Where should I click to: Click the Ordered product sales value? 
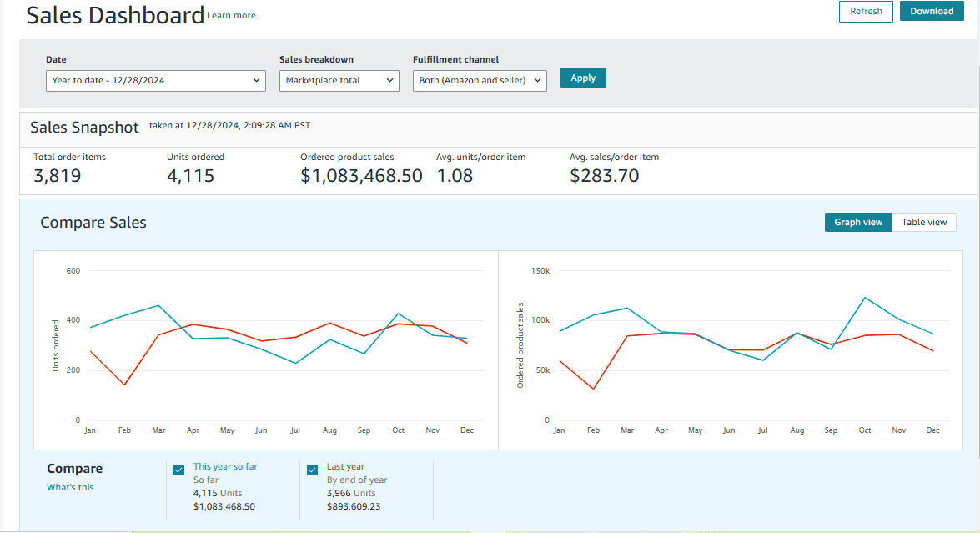coord(361,176)
